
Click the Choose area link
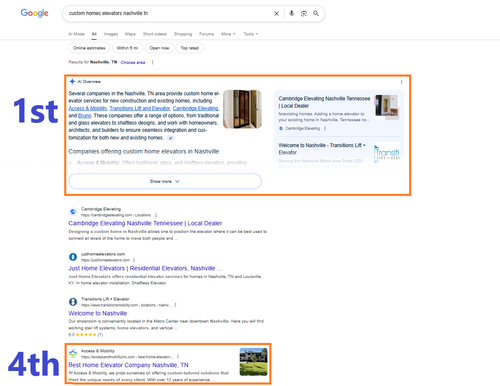tap(133, 62)
